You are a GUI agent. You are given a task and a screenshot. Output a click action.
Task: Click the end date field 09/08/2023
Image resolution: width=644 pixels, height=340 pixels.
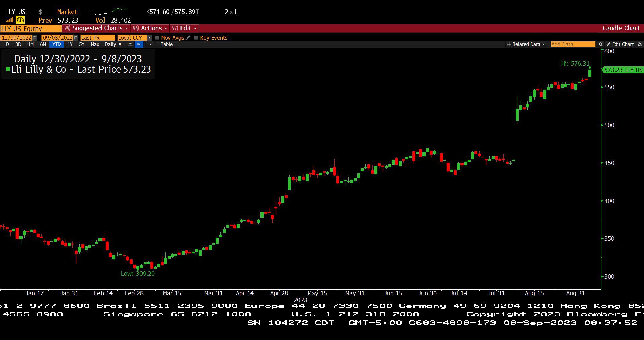pos(57,38)
